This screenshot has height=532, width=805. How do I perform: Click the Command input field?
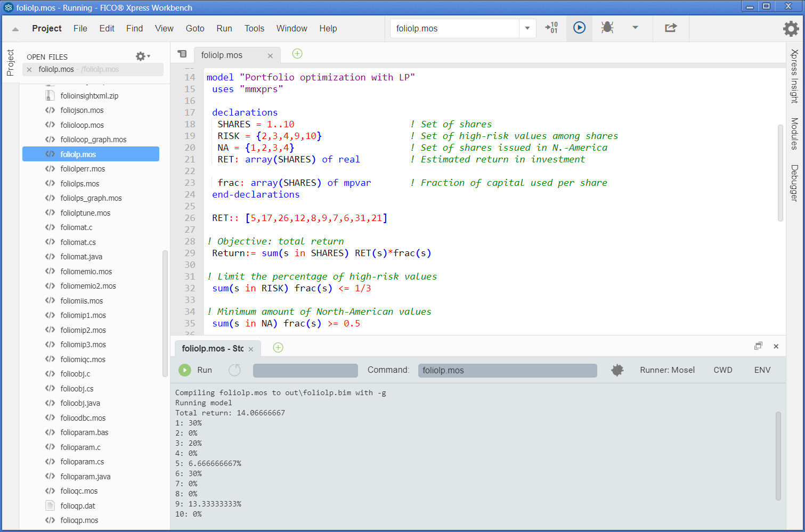pos(507,370)
